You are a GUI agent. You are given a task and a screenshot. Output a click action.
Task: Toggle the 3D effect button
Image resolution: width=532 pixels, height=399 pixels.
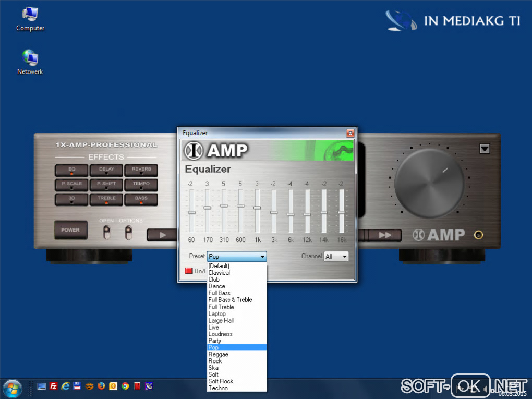tap(71, 199)
